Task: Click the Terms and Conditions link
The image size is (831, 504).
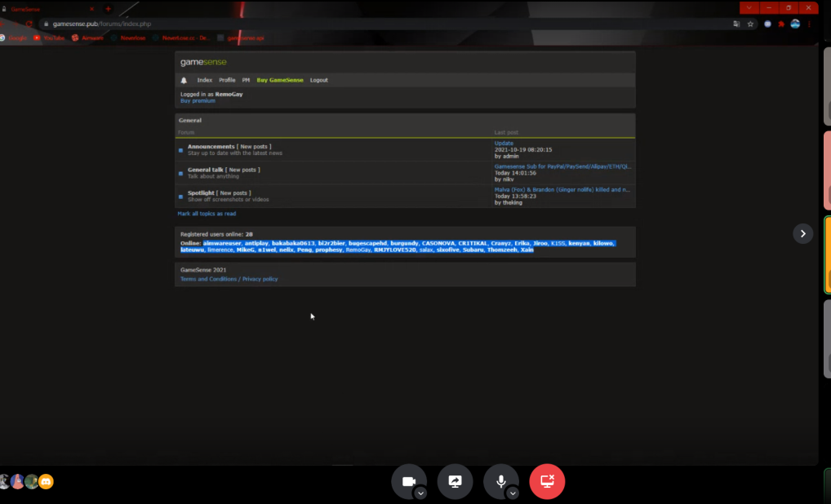Action: click(208, 279)
